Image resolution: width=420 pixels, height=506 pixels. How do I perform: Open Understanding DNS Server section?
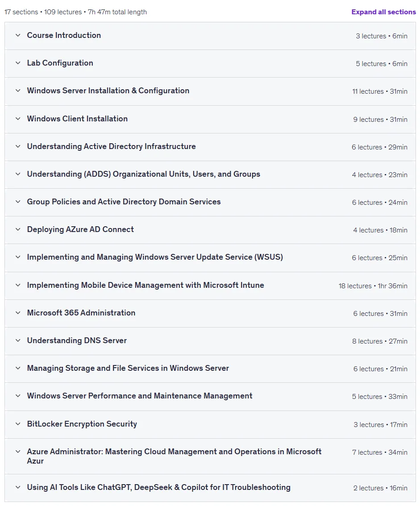tap(210, 341)
